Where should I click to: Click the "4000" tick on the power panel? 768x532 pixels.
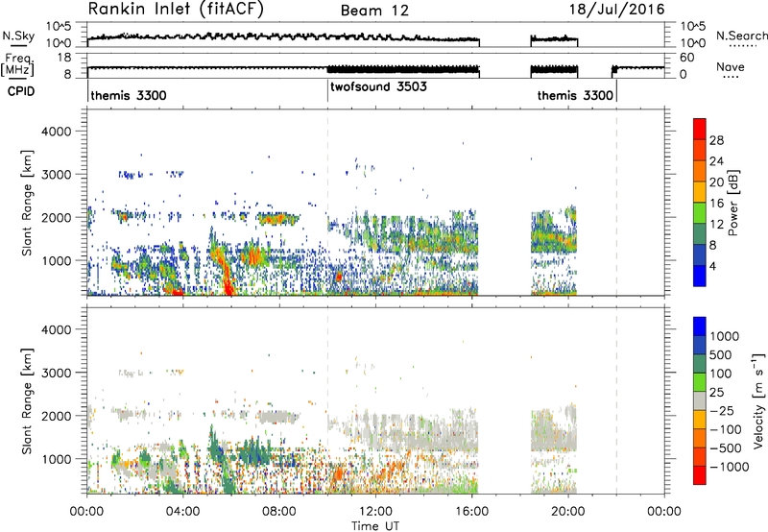pos(56,132)
